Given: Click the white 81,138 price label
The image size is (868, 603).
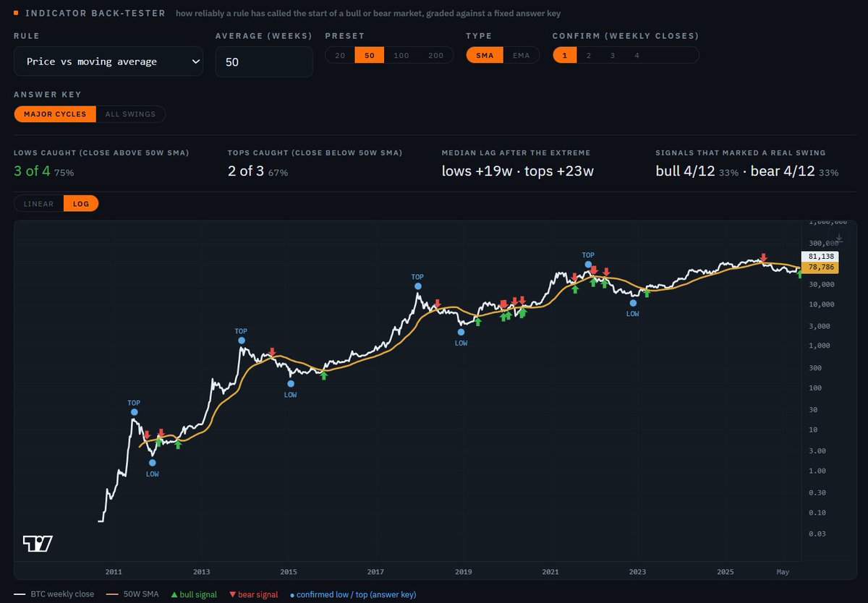Looking at the screenshot, I should (820, 256).
